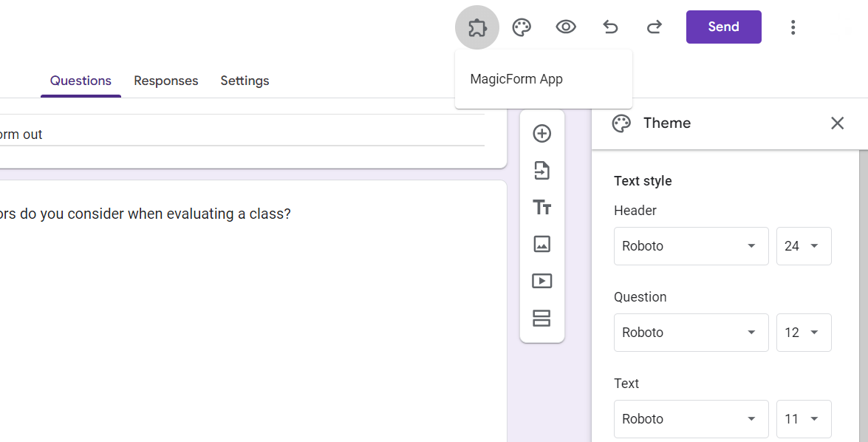Expand the Header font Roboto dropdown
868x442 pixels.
point(691,246)
